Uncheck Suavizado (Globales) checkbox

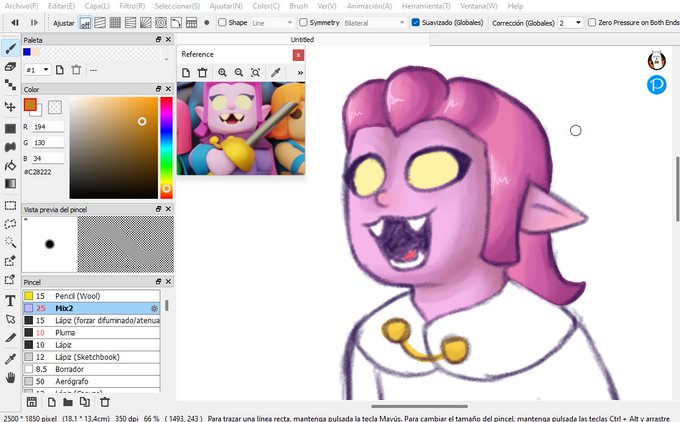coord(415,22)
